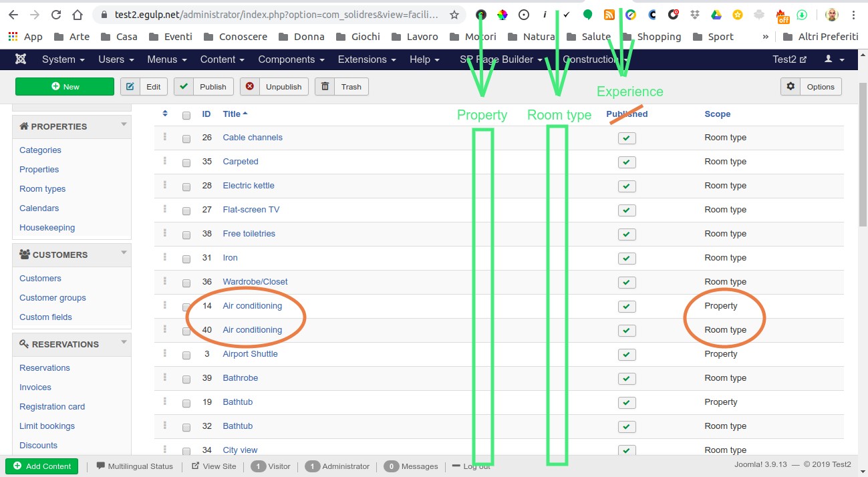Select checkbox for Airport Shuttle row

pyautogui.click(x=186, y=355)
